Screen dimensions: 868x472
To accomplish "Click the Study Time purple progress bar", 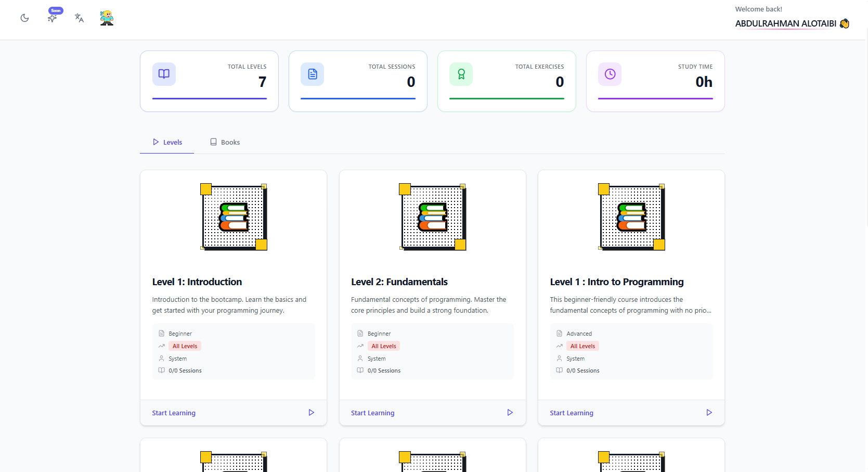I will pyautogui.click(x=655, y=98).
